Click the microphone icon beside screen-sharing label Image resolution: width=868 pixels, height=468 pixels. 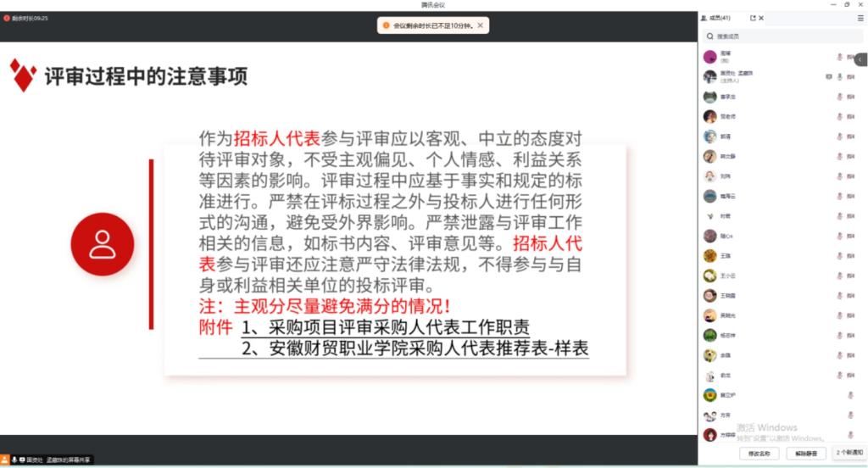pyautogui.click(x=15, y=460)
